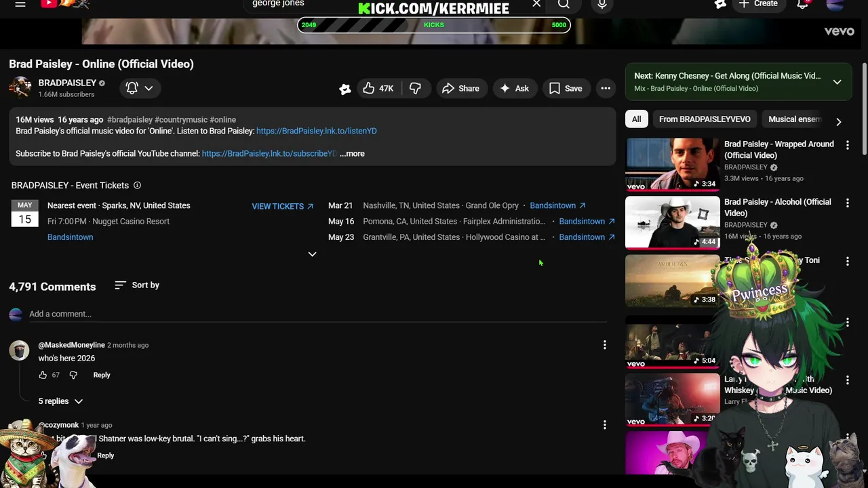Open options for Wrapped Around video
868x488 pixels.
pyautogui.click(x=848, y=145)
